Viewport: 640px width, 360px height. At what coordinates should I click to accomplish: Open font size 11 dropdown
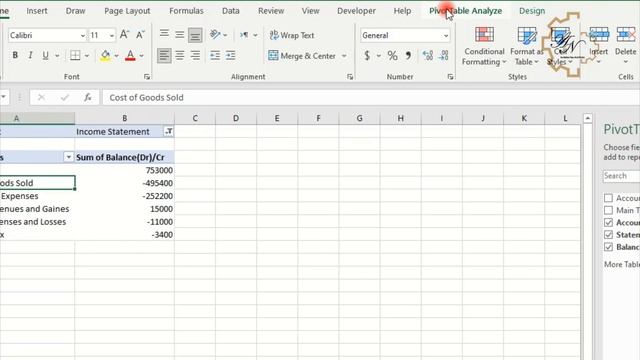(111, 36)
